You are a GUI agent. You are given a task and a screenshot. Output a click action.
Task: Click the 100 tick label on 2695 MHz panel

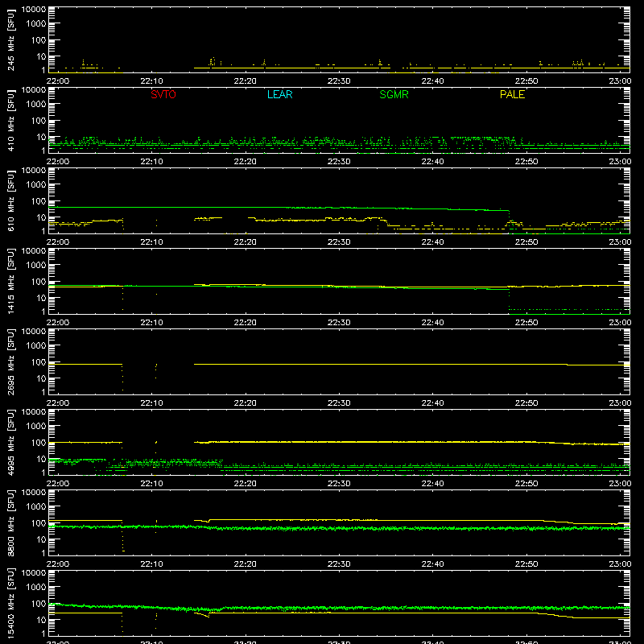pos(39,362)
